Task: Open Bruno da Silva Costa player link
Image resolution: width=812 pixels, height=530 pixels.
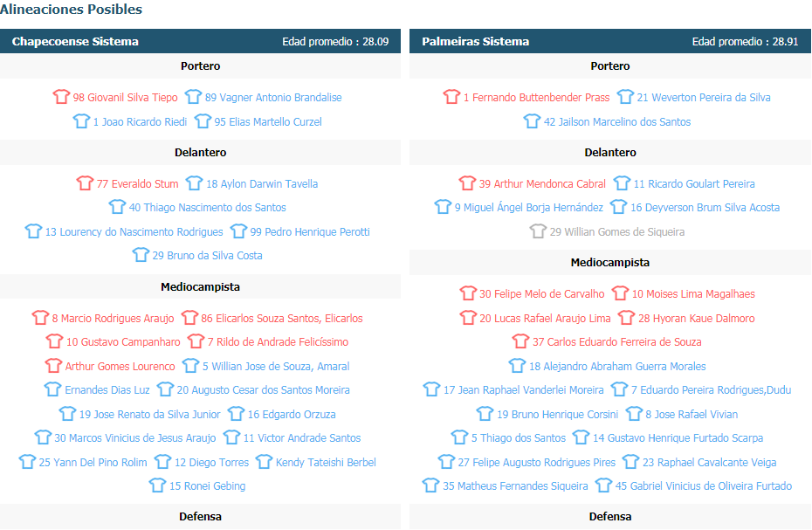Action: [x=207, y=256]
